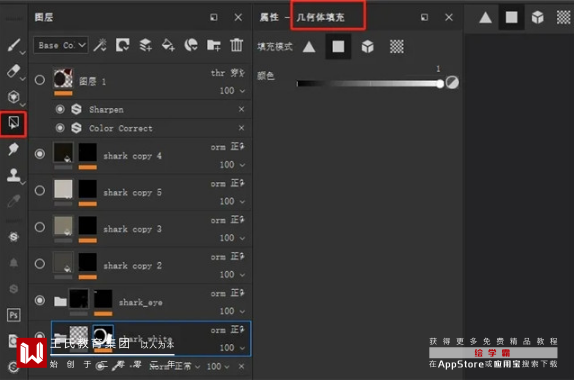This screenshot has width=574, height=380.
Task: Select the Polygon Fill tool
Action: (x=14, y=123)
